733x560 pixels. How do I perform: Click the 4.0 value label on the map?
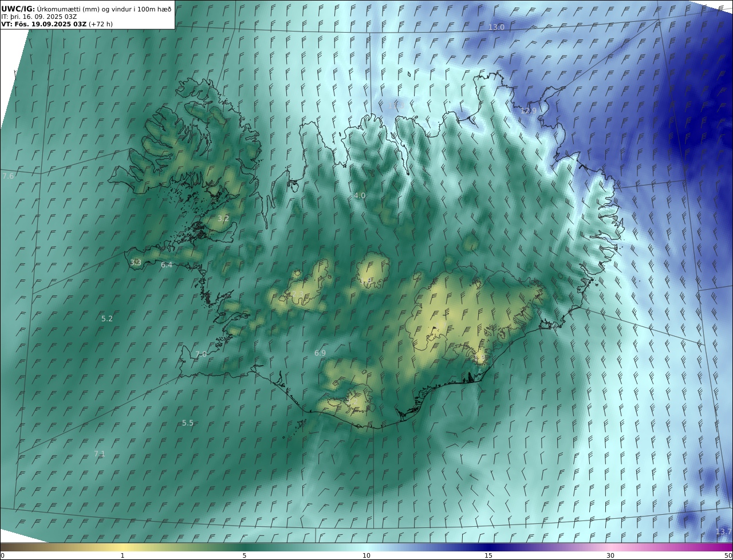tap(360, 195)
